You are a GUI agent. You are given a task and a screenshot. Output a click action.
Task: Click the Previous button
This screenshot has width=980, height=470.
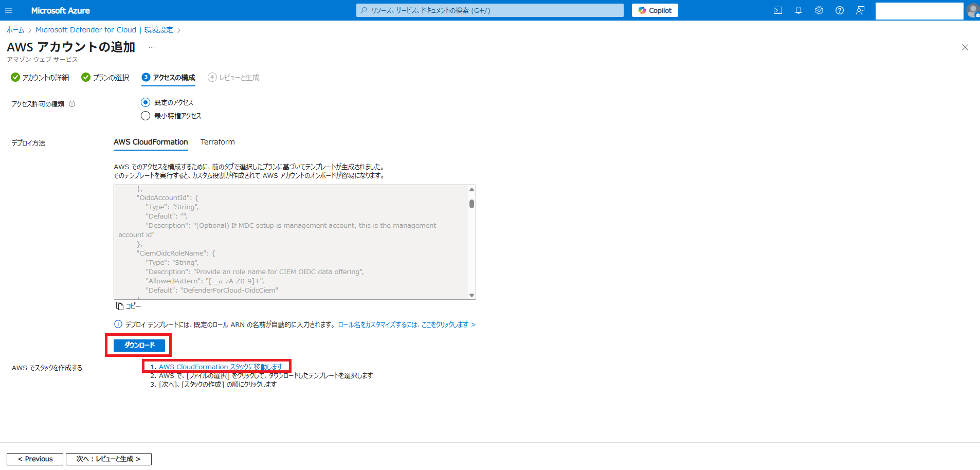point(35,459)
